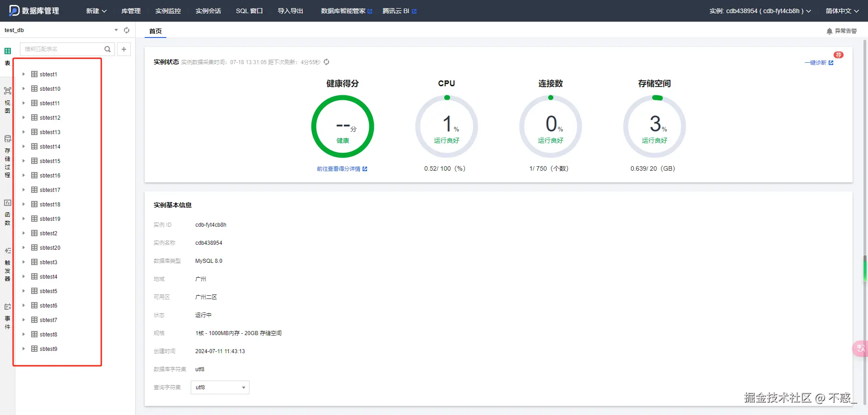The image size is (868, 415).
Task: Click the sbtest10 table icon
Action: tap(34, 89)
